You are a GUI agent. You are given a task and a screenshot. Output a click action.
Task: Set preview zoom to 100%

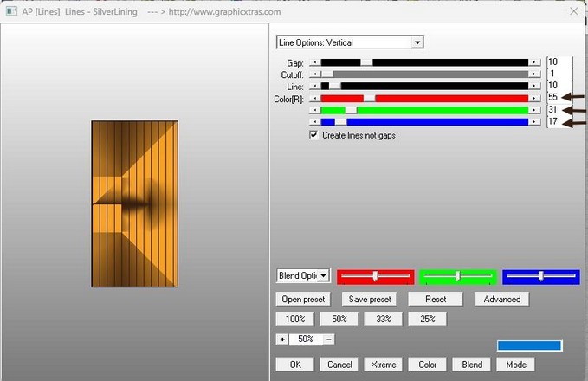(295, 319)
